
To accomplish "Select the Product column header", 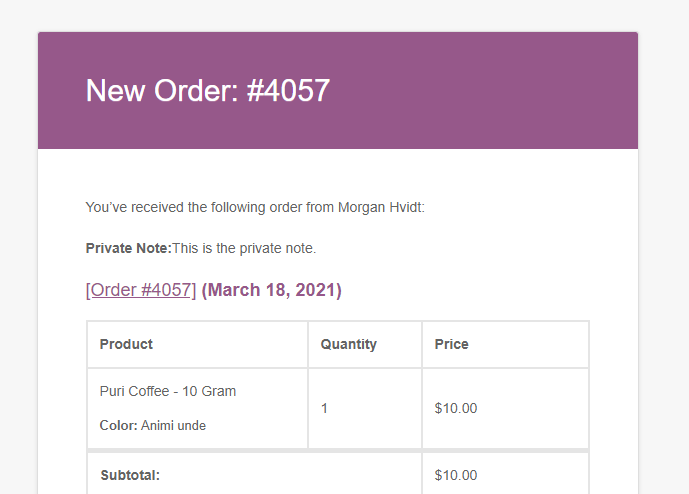I will (126, 344).
